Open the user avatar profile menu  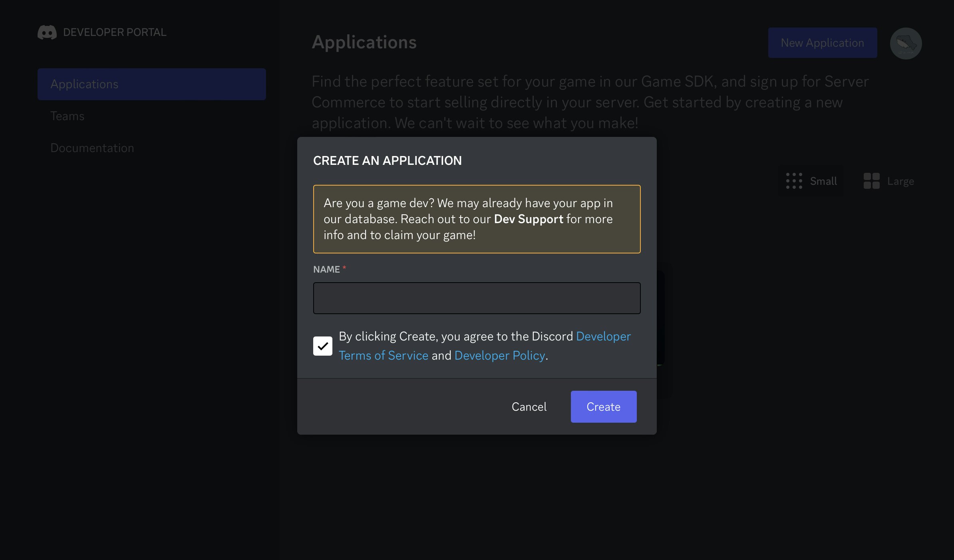905,43
